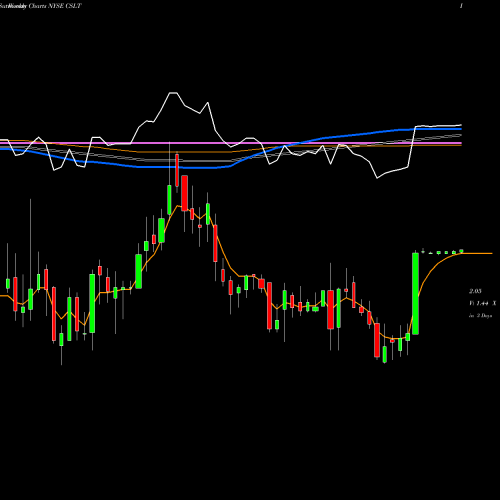Click the flat end of the orange moving average line
The height and width of the screenshot is (500, 500).
(477, 254)
